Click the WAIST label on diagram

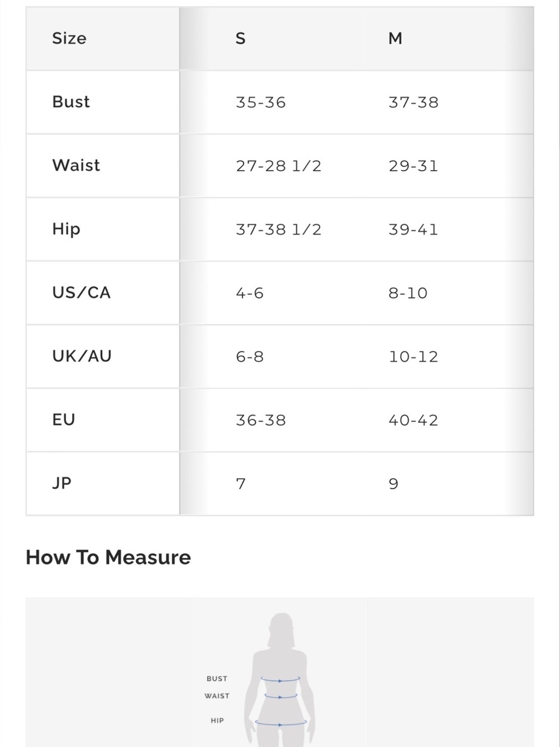[217, 696]
